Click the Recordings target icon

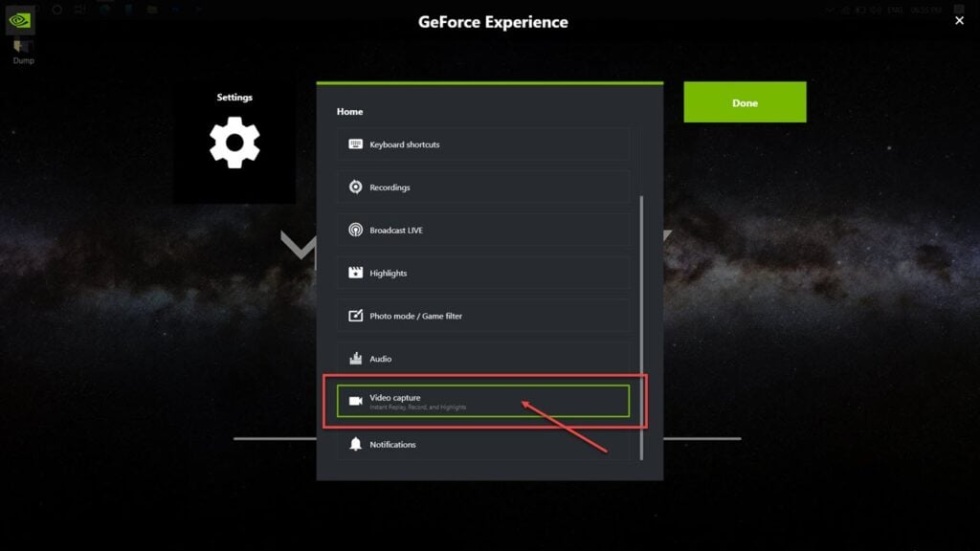(355, 187)
